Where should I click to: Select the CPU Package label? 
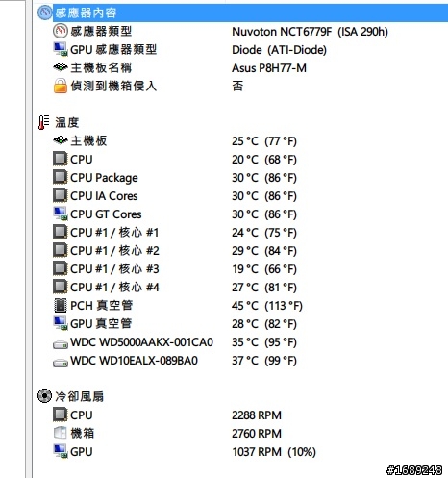point(104,178)
